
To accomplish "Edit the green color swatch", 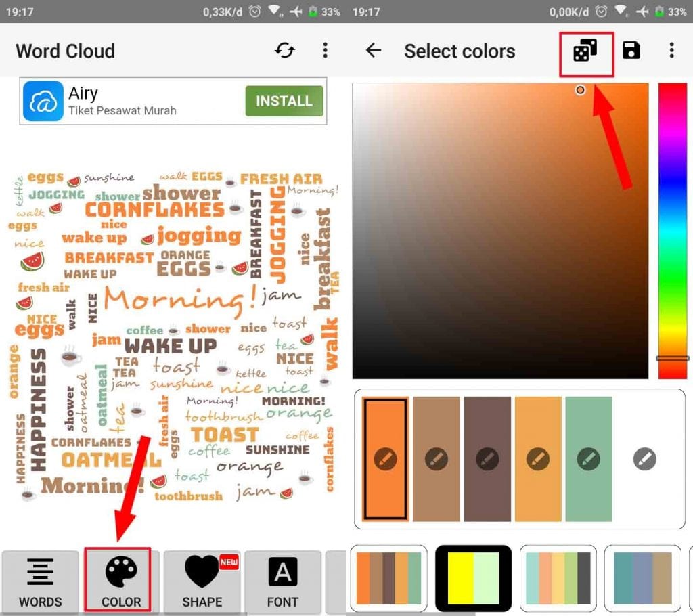I will (589, 459).
